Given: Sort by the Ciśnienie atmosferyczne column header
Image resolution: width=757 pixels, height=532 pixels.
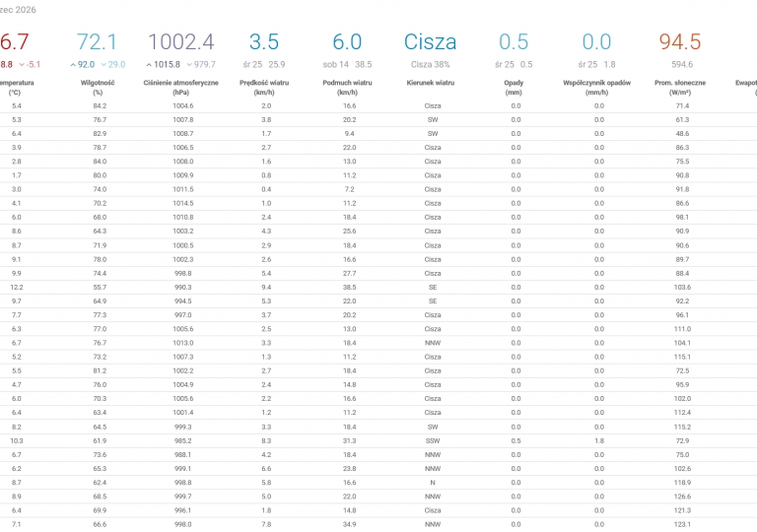Looking at the screenshot, I should [181, 88].
